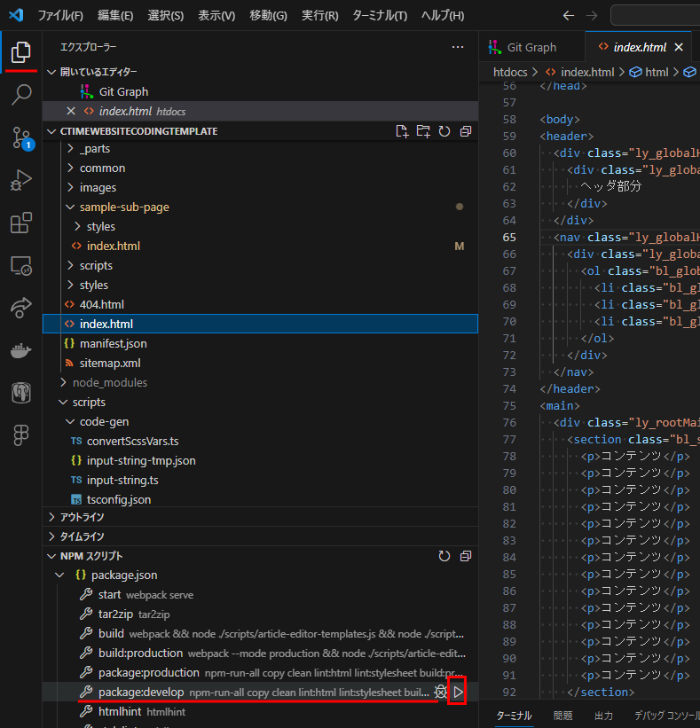Click the VS Code logo icon
This screenshot has width=700, height=728.
16,15
